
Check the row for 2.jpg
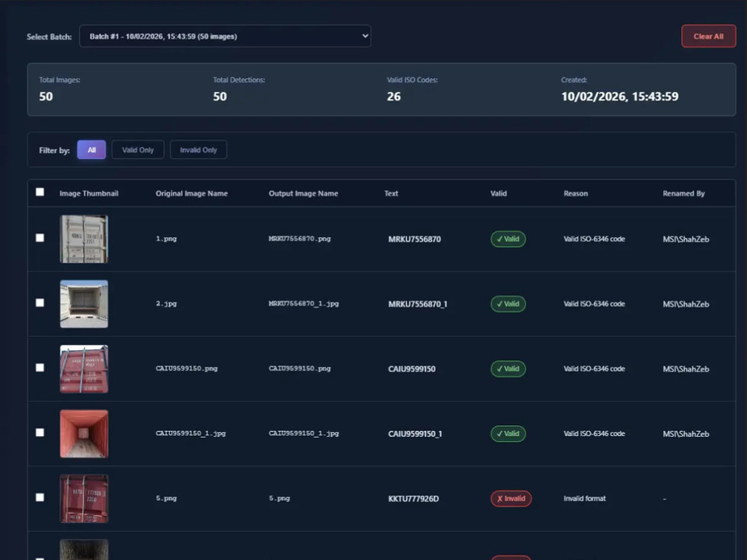40,303
